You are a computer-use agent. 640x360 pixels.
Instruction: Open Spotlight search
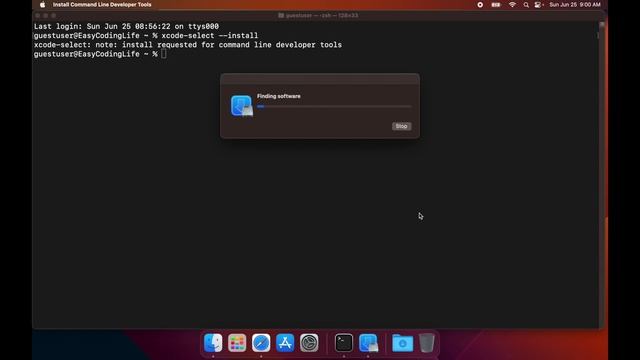point(526,5)
